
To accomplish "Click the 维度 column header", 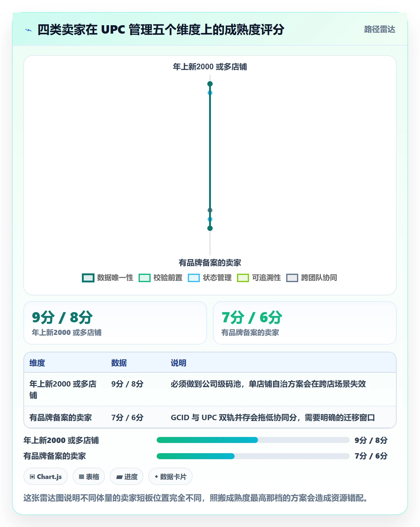I will 37,363.
